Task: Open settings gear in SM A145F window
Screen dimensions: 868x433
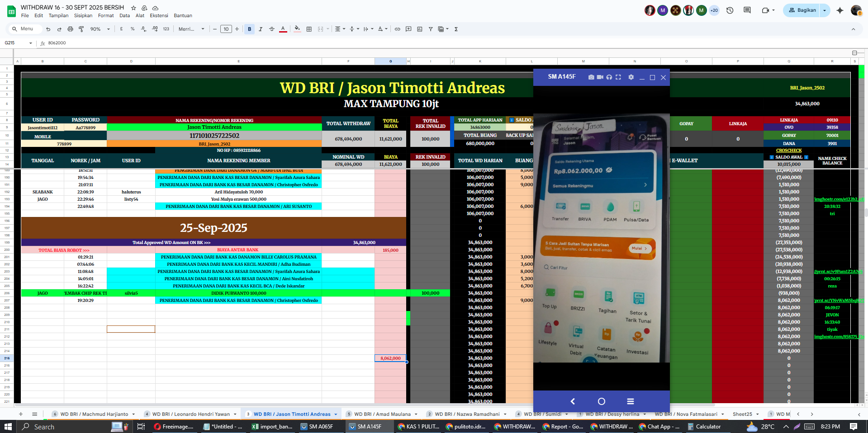Action: click(x=631, y=77)
